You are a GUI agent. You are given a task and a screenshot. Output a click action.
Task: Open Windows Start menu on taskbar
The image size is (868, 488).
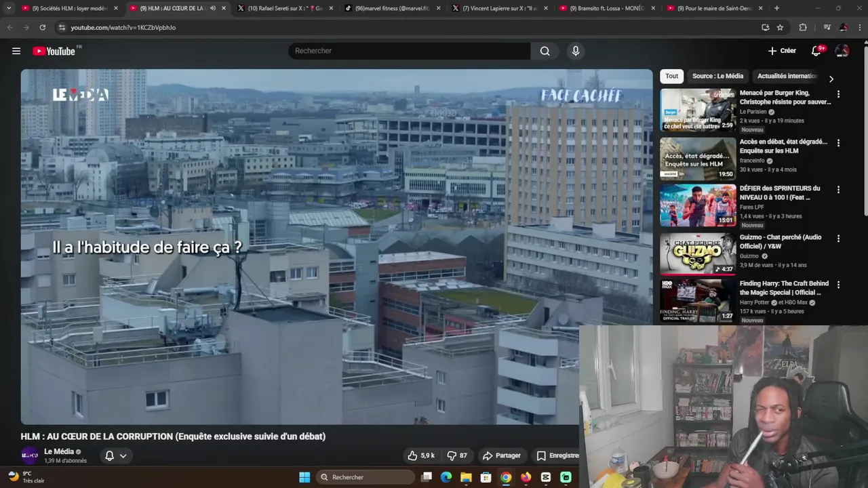[x=304, y=477]
